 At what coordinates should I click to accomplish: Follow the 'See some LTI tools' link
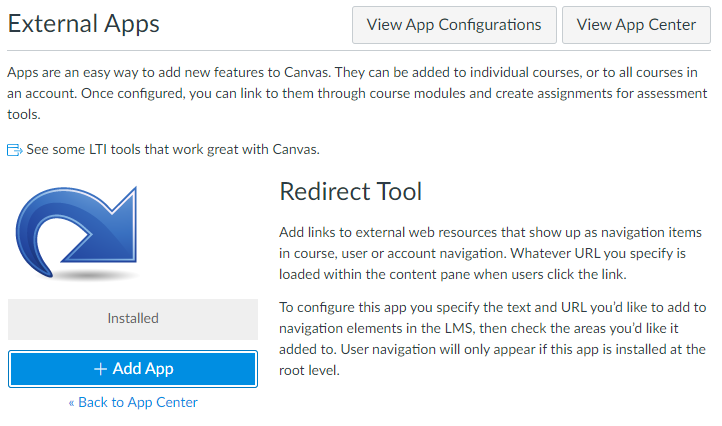coord(172,150)
